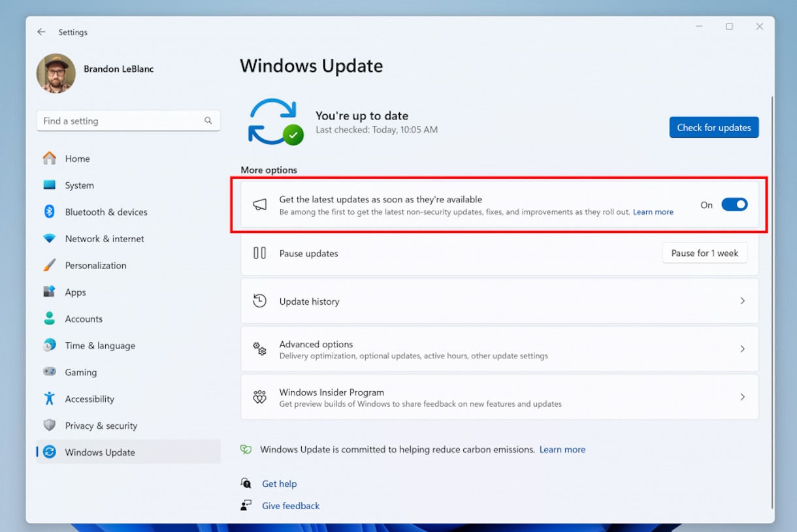Expand Advanced options chevron
The width and height of the screenshot is (797, 532).
742,349
